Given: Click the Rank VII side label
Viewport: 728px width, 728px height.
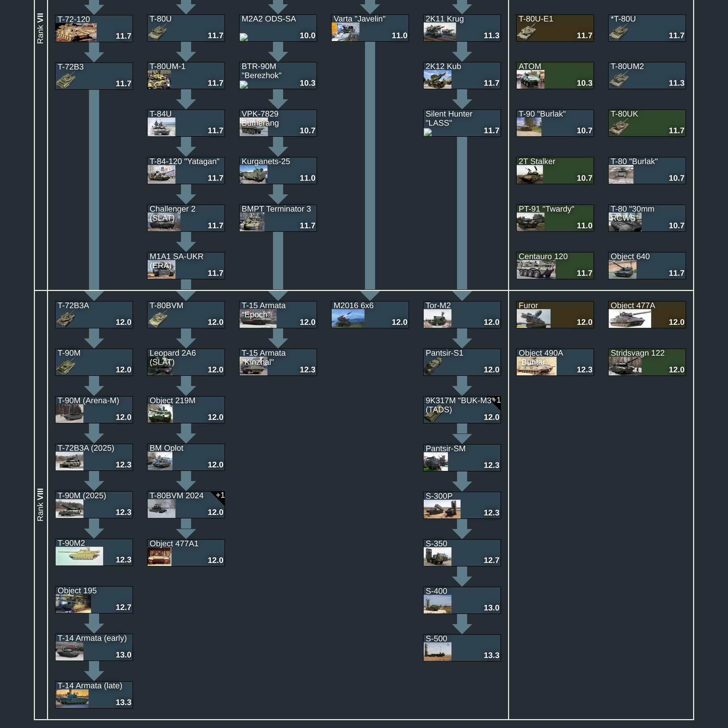Looking at the screenshot, I should pos(40,28).
